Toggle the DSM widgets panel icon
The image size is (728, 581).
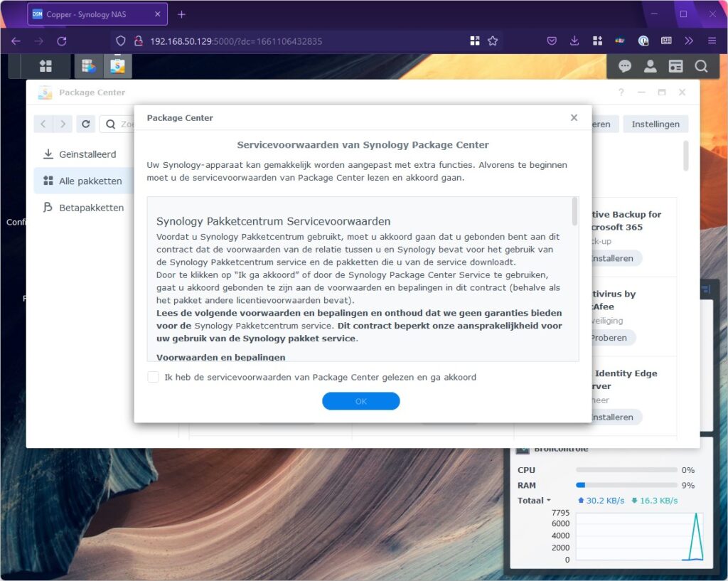pos(675,66)
